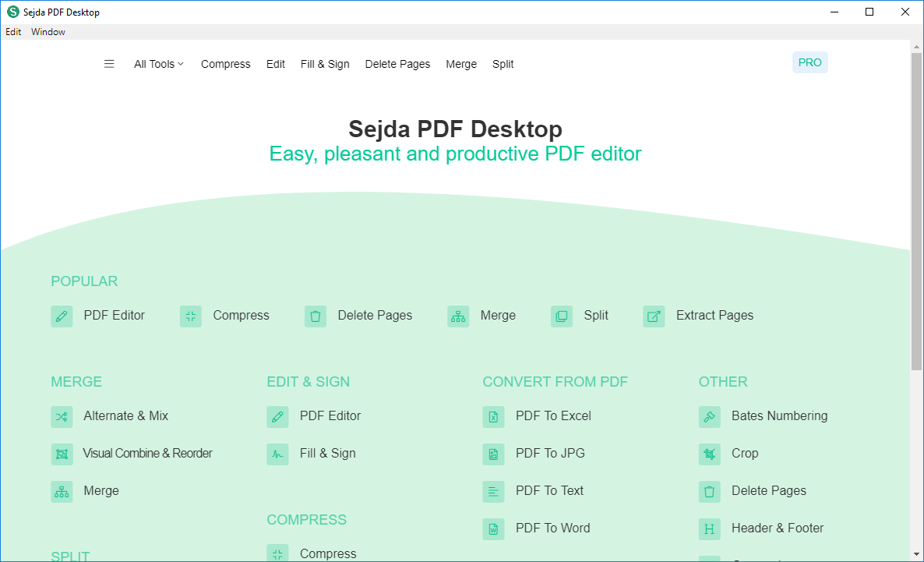This screenshot has width=924, height=562.
Task: Open Merge link under MERGE heading
Action: click(101, 490)
